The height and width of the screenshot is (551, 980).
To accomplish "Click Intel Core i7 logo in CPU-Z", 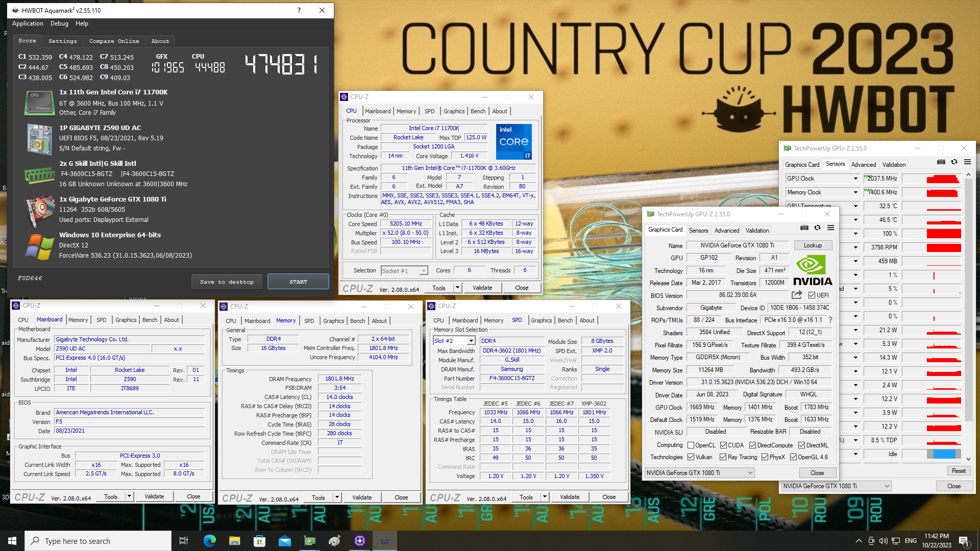I will [x=514, y=141].
